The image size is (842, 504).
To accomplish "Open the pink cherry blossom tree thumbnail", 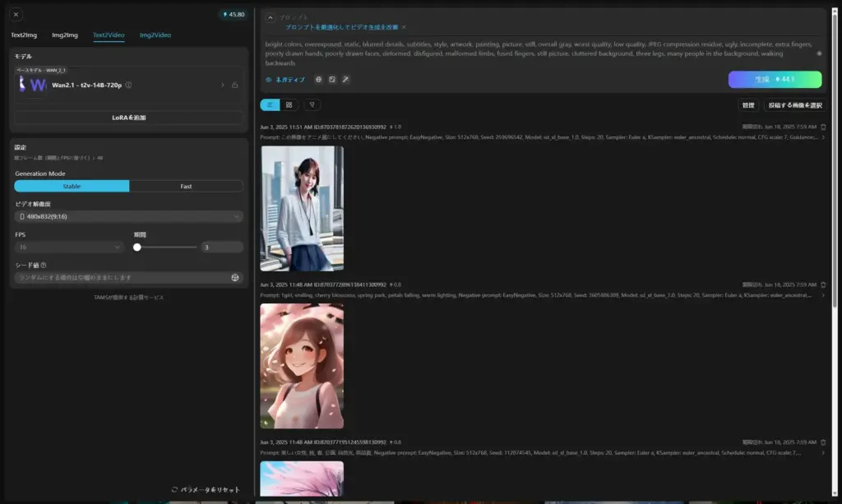I will pos(302,479).
